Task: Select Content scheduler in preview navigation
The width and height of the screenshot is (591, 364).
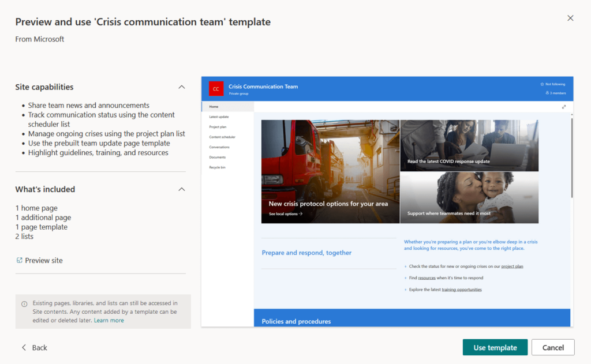Action: (222, 137)
